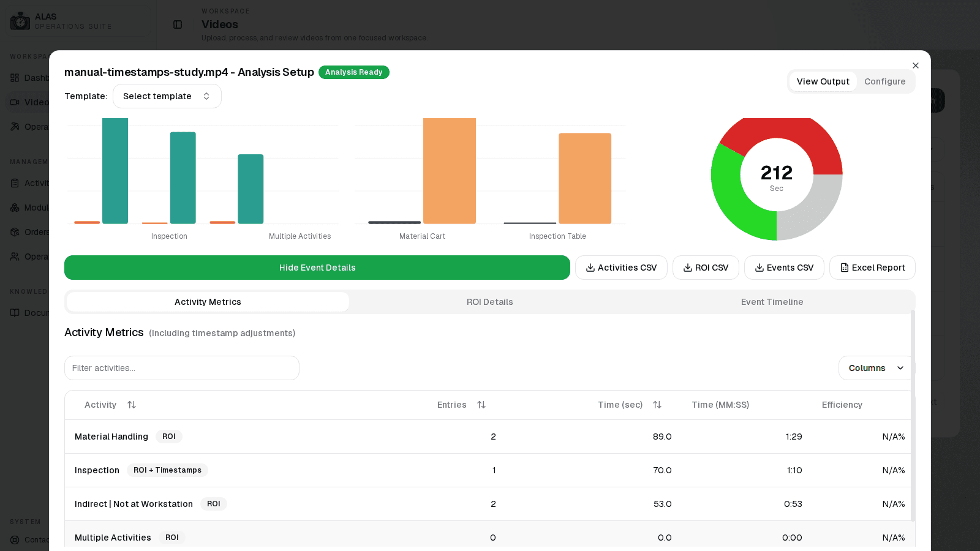The height and width of the screenshot is (551, 980).
Task: Click the 53.0 time value
Action: coord(662,504)
